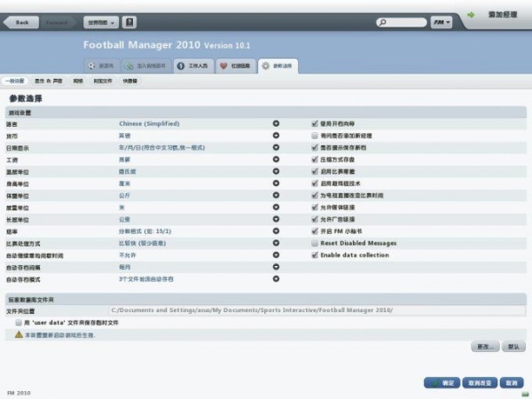Expand the odds format dropdown showing 15/1
Screen dimensions: 532x399
coord(276,231)
